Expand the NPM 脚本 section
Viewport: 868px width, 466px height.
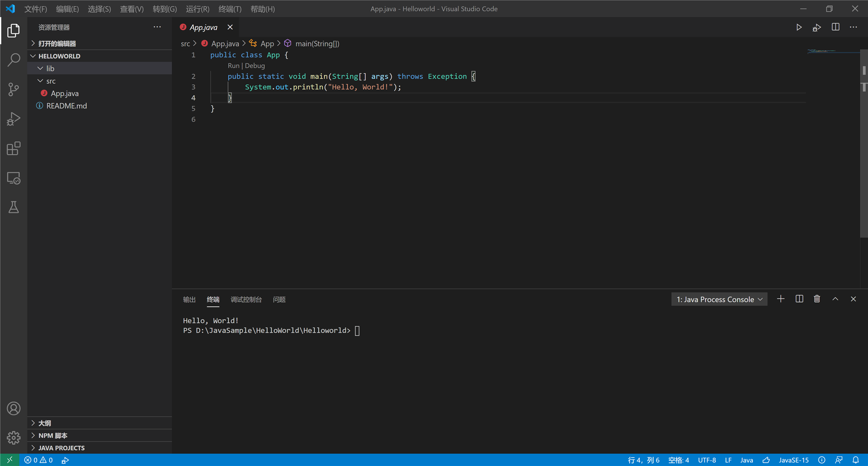[99, 436]
